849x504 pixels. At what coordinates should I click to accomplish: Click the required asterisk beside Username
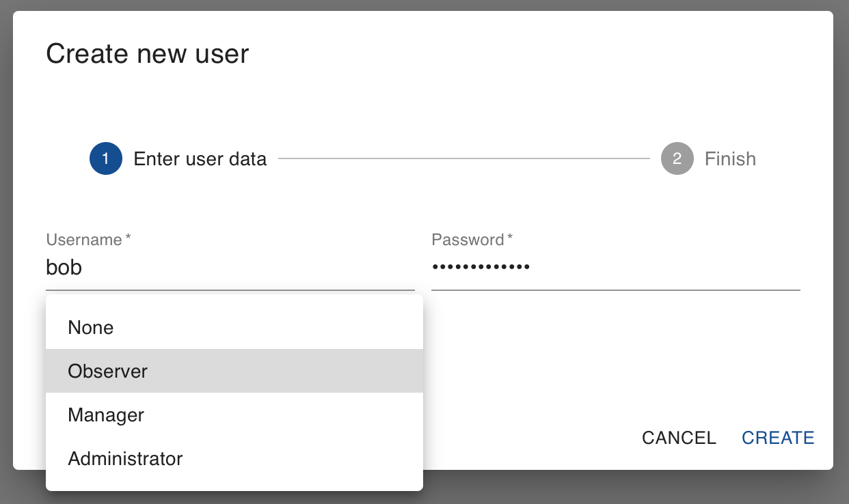128,238
